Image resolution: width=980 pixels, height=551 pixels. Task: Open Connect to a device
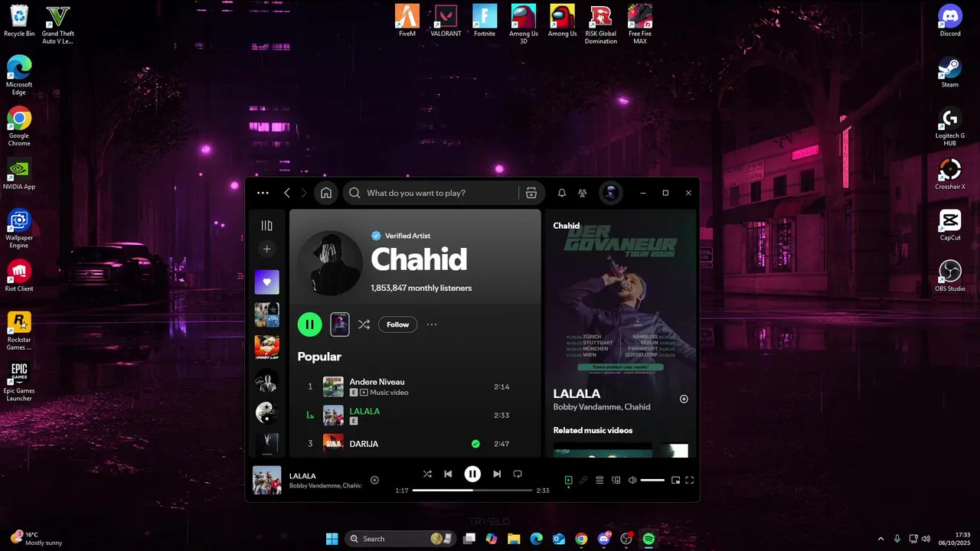click(x=616, y=480)
